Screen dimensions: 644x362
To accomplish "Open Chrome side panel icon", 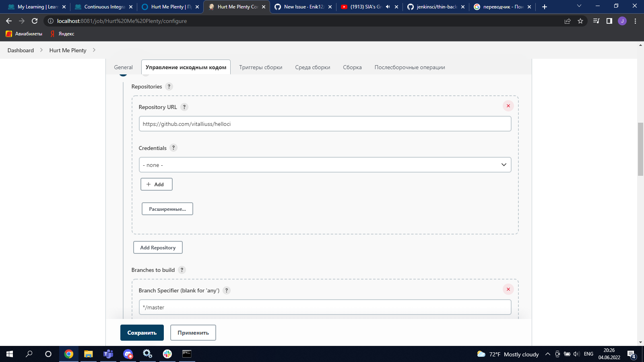I will (609, 21).
